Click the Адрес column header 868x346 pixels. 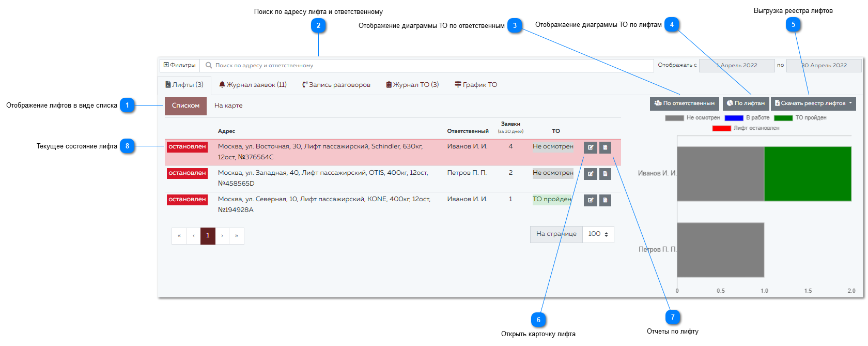pos(226,131)
